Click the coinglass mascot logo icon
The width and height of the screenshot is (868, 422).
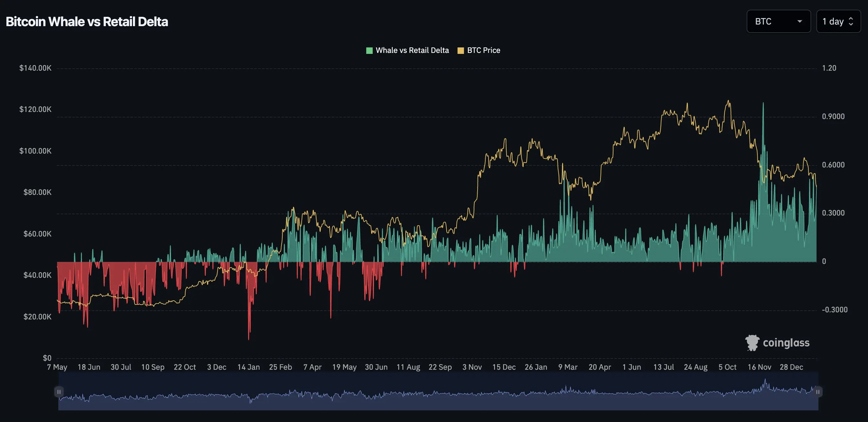(752, 343)
